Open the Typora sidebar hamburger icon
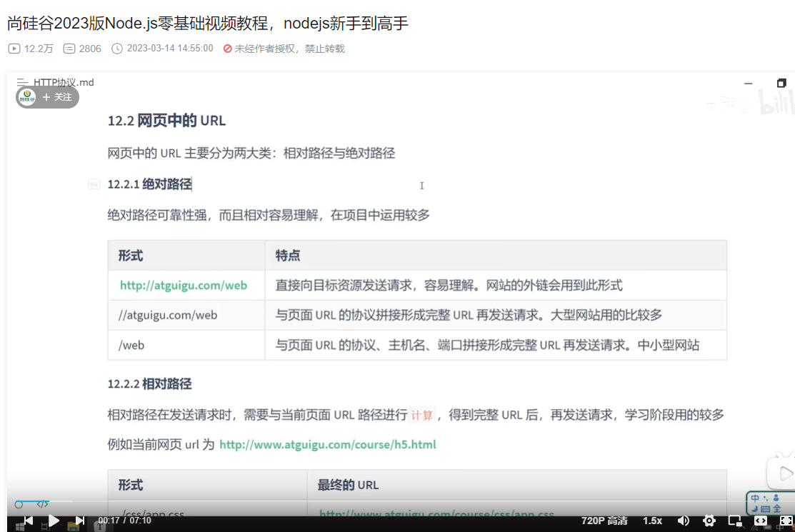795x532 pixels. tap(22, 82)
